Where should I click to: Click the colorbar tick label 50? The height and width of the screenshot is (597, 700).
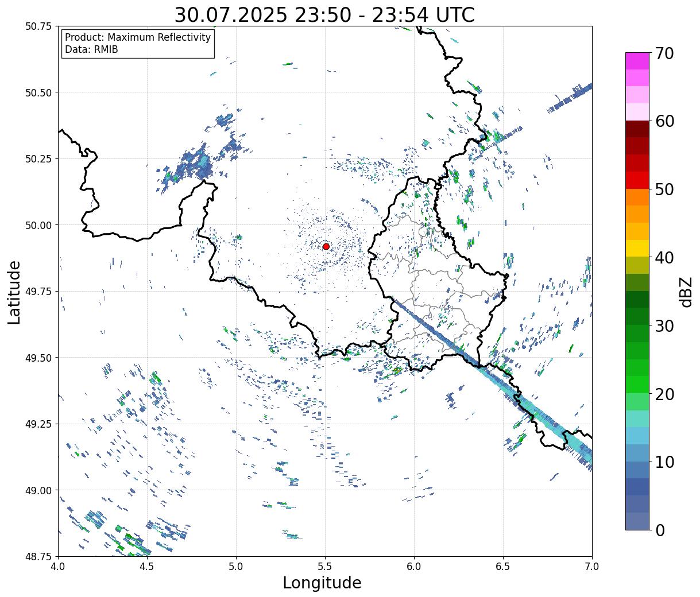pyautogui.click(x=664, y=189)
